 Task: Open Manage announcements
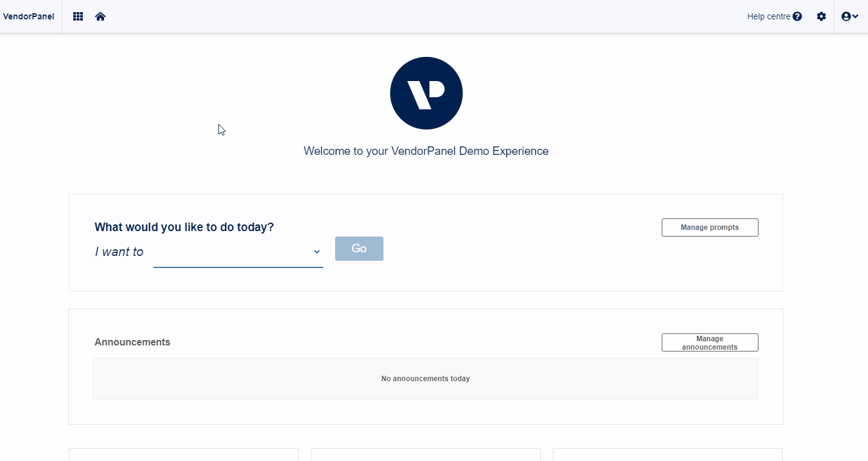[710, 342]
